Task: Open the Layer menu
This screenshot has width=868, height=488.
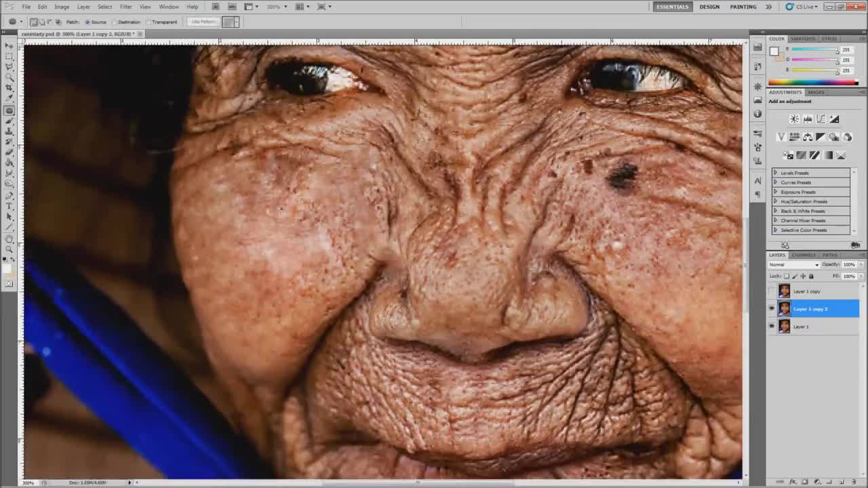Action: (x=83, y=7)
